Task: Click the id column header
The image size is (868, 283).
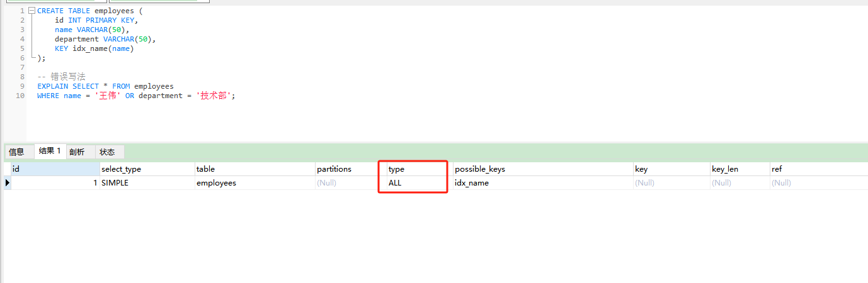Action: 55,169
